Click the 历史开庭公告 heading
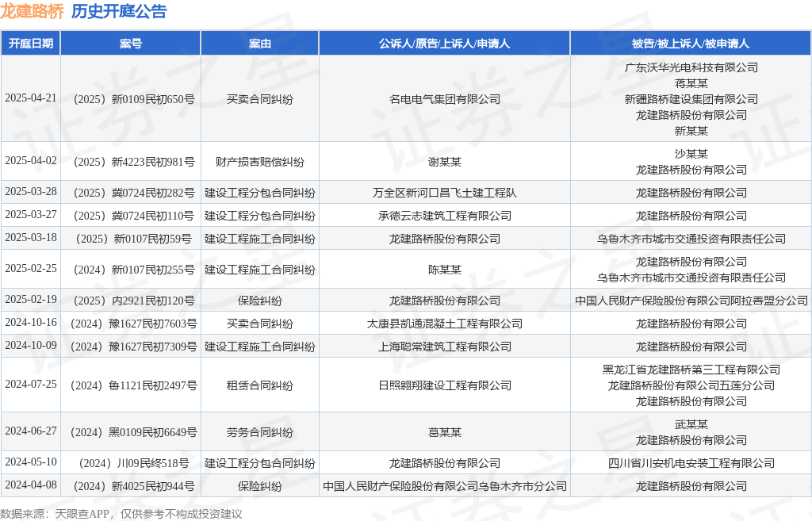The height and width of the screenshot is (521, 812). tap(119, 11)
